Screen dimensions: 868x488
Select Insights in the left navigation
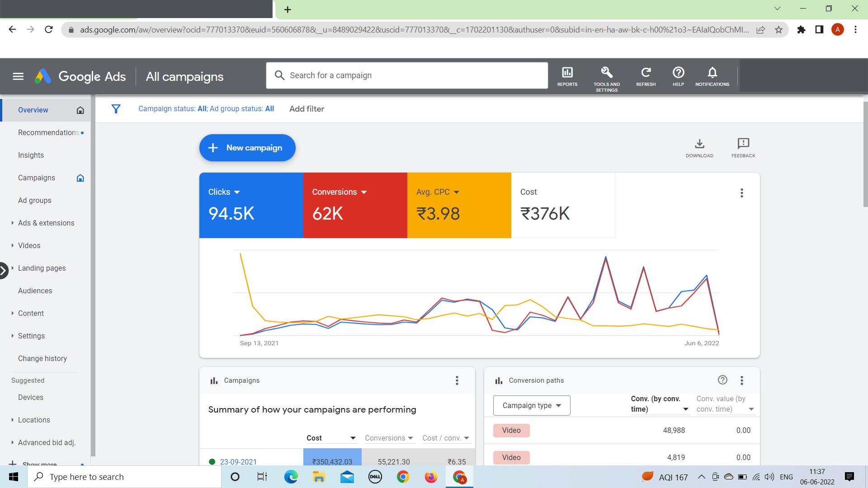(x=31, y=155)
